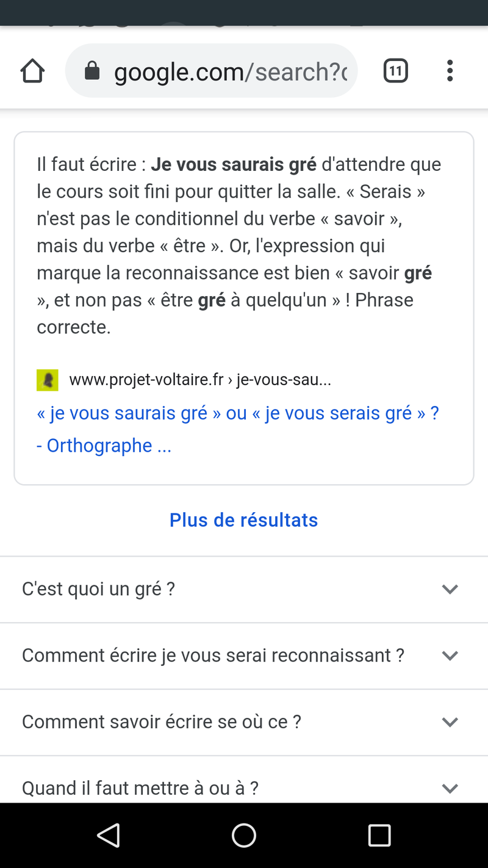Expand the "C'est quoi un gré ?" chevron

[x=450, y=589]
